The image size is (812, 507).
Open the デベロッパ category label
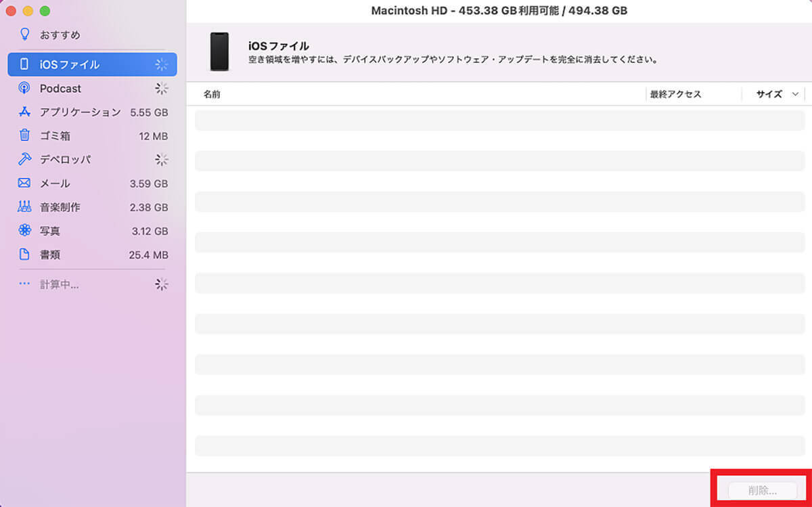pos(65,160)
